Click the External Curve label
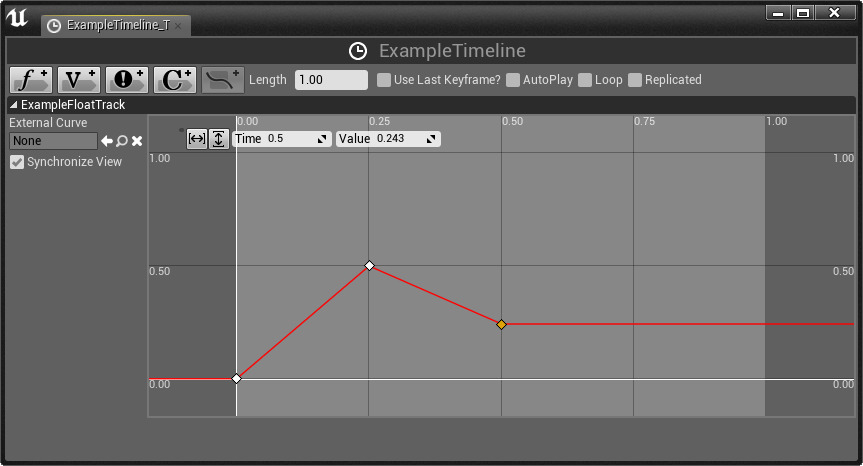 (x=48, y=123)
